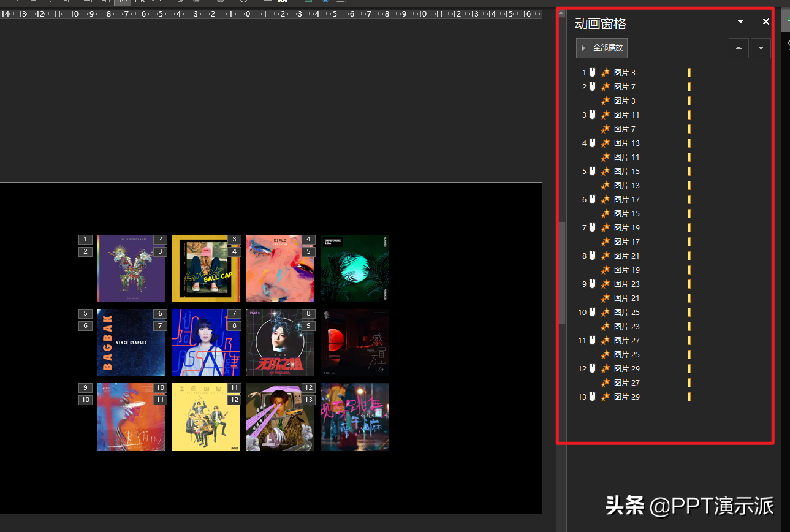Select the dark red moon album image

point(354,343)
